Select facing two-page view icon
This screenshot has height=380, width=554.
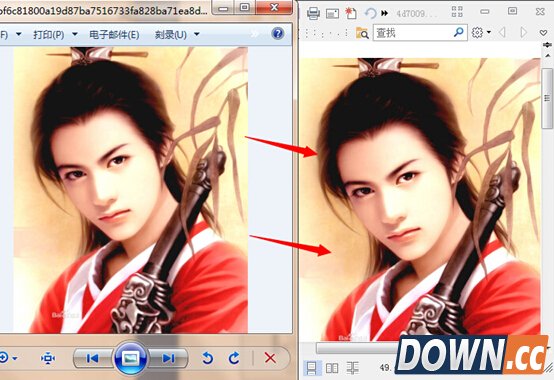tap(332, 368)
